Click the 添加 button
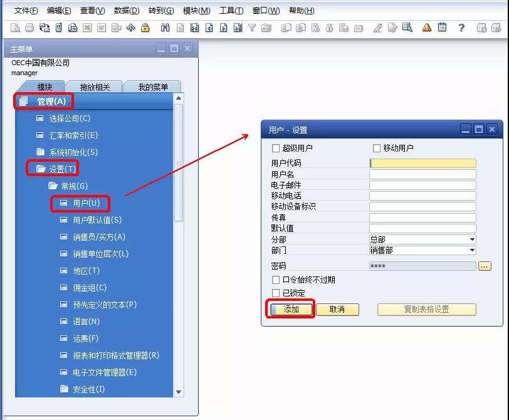 point(290,308)
